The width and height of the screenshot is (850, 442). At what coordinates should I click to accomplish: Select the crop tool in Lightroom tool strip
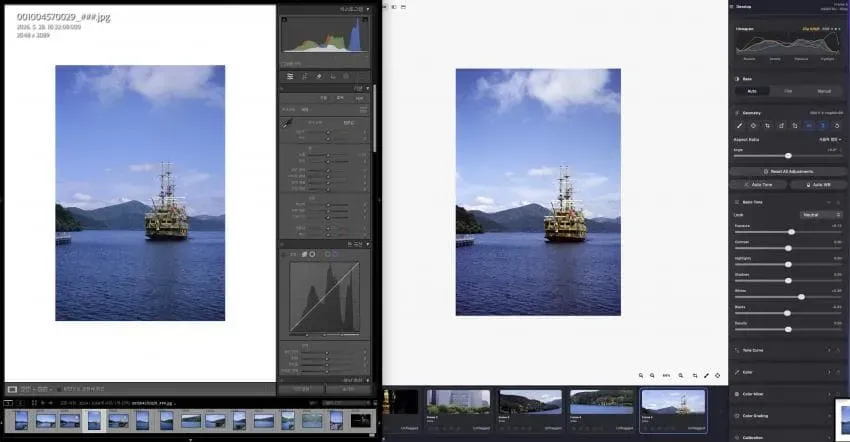point(305,76)
